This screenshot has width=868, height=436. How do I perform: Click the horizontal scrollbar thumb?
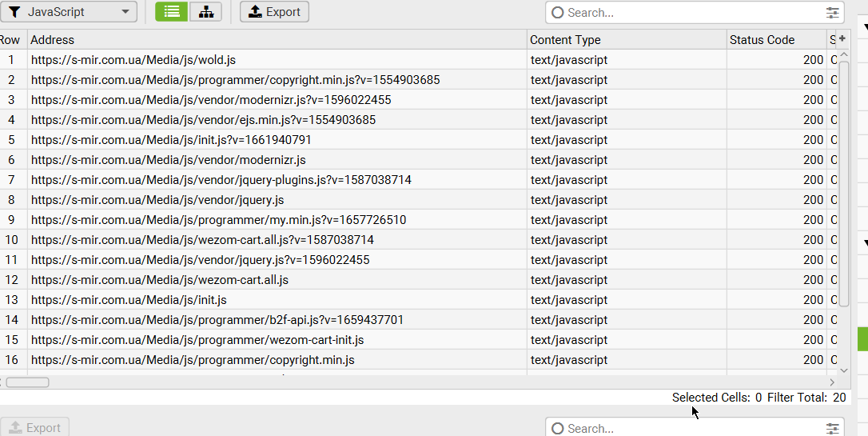coord(27,382)
